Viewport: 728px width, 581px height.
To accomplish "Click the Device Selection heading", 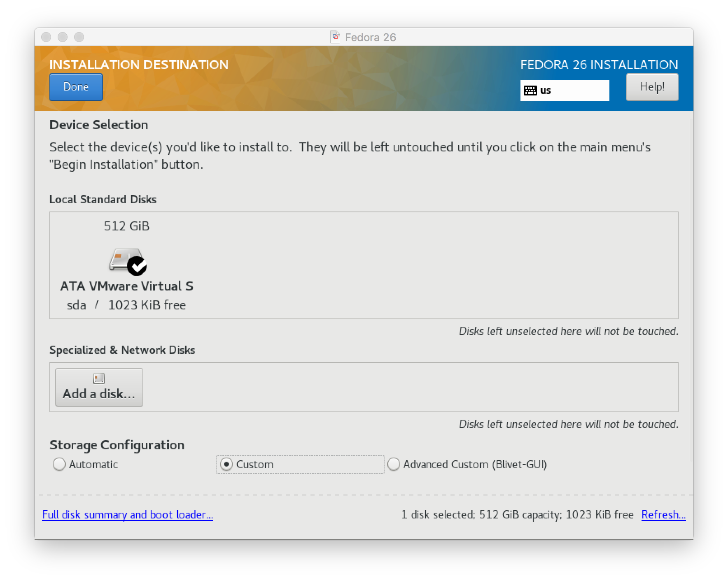I will click(x=99, y=125).
